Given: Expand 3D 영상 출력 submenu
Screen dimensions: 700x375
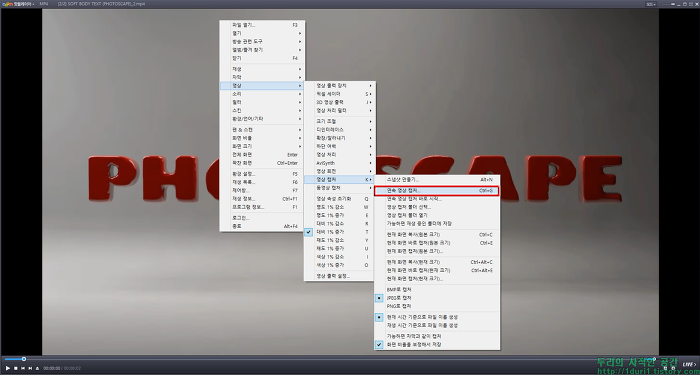Looking at the screenshot, I should pyautogui.click(x=339, y=102).
